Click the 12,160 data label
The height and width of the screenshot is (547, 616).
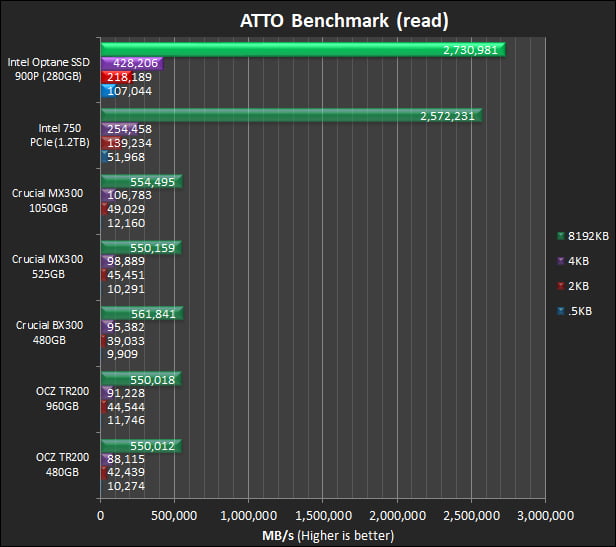click(x=126, y=223)
